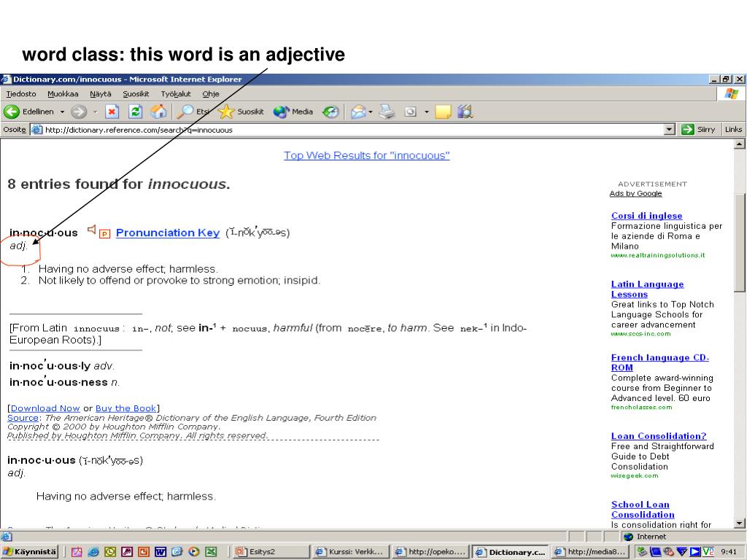Switch to http://media8 taskbar window
The width and height of the screenshot is (747, 560).
(x=589, y=551)
